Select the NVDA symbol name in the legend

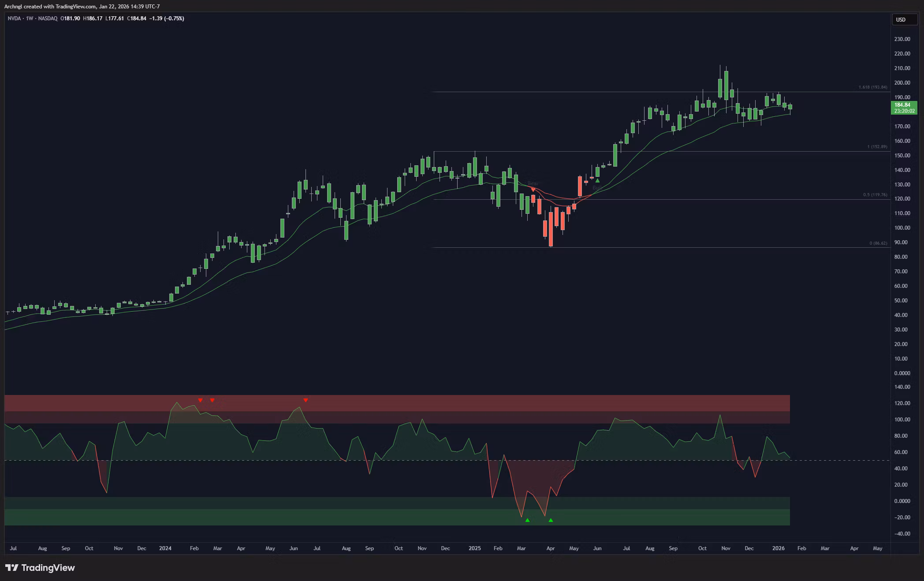(14, 19)
